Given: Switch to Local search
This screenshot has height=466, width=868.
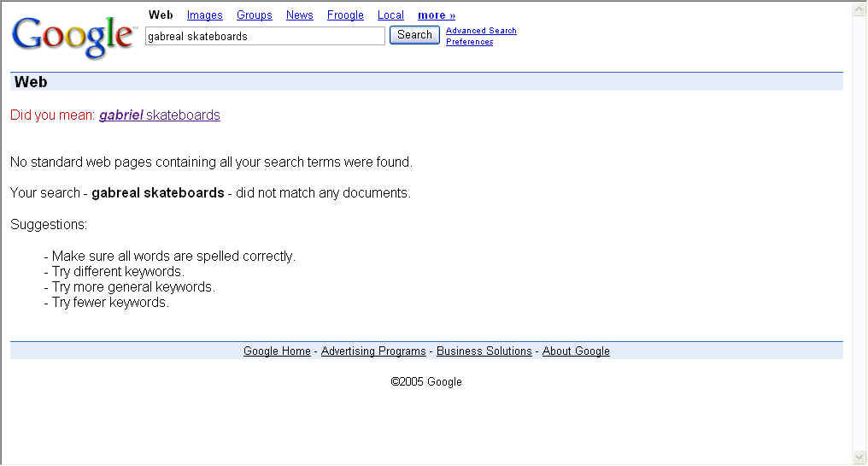Looking at the screenshot, I should point(390,15).
